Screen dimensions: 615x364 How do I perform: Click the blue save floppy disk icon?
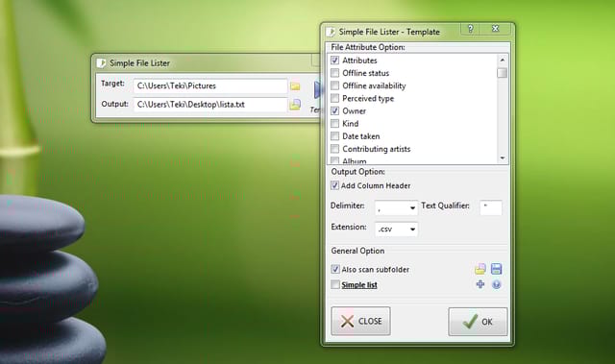click(x=496, y=269)
